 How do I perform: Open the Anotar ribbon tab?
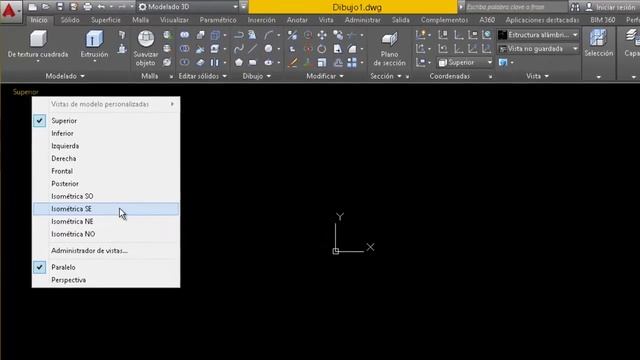click(x=297, y=20)
